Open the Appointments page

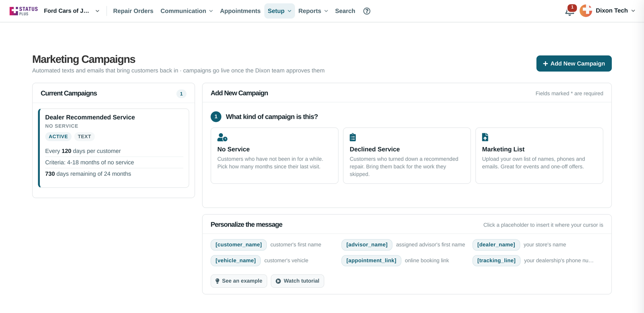point(240,11)
